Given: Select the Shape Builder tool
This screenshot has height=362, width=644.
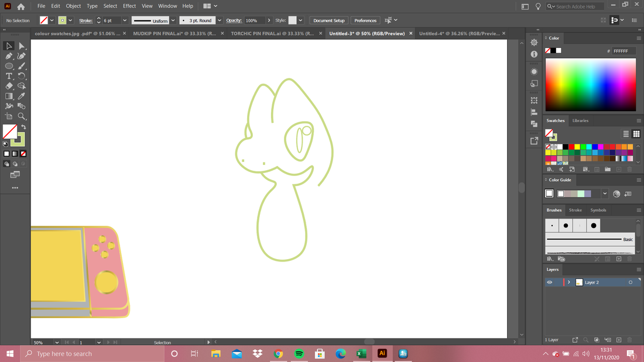Looking at the screenshot, I should 22,86.
